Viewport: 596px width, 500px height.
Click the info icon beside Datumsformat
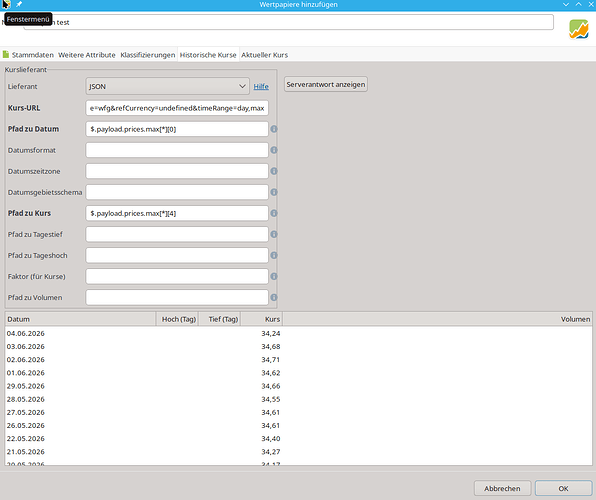coord(274,150)
